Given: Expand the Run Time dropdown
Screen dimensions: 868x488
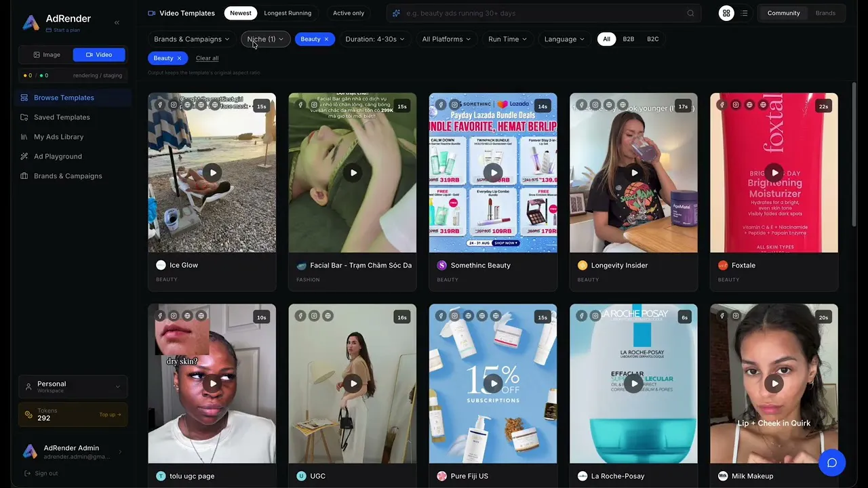Looking at the screenshot, I should (x=508, y=39).
